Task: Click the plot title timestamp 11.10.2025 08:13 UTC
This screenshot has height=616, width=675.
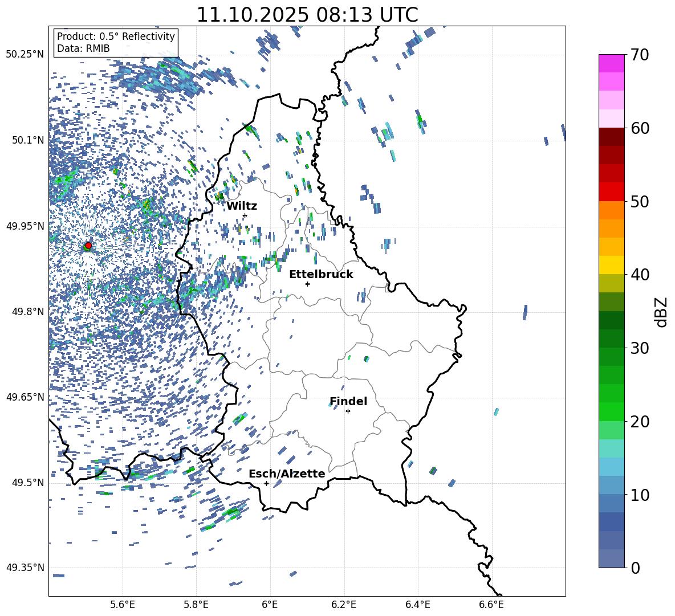Action: [x=307, y=15]
